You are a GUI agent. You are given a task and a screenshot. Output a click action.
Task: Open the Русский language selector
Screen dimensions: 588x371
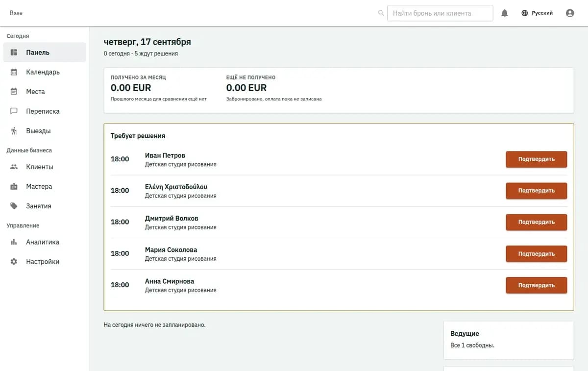(537, 13)
